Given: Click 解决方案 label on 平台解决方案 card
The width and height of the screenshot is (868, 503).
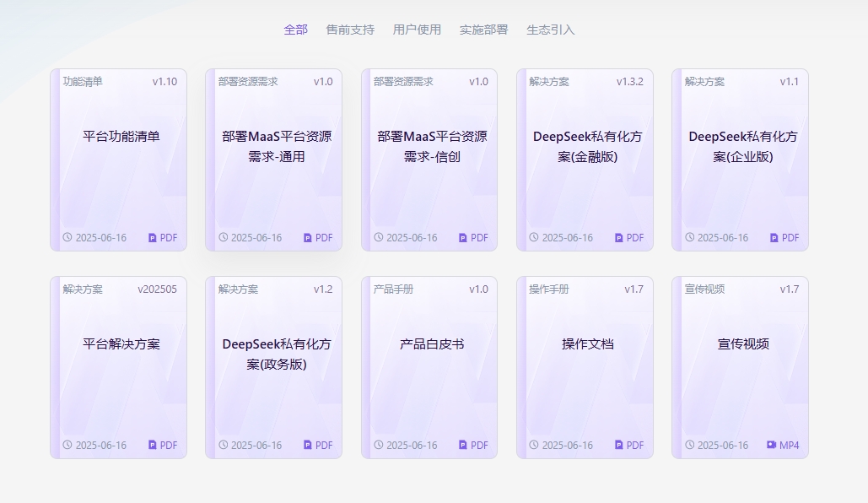Looking at the screenshot, I should coord(83,289).
